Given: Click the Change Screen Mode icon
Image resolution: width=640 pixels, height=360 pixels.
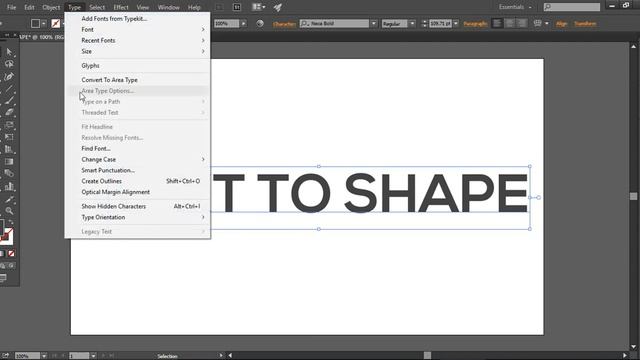Looking at the screenshot, I should [4, 278].
